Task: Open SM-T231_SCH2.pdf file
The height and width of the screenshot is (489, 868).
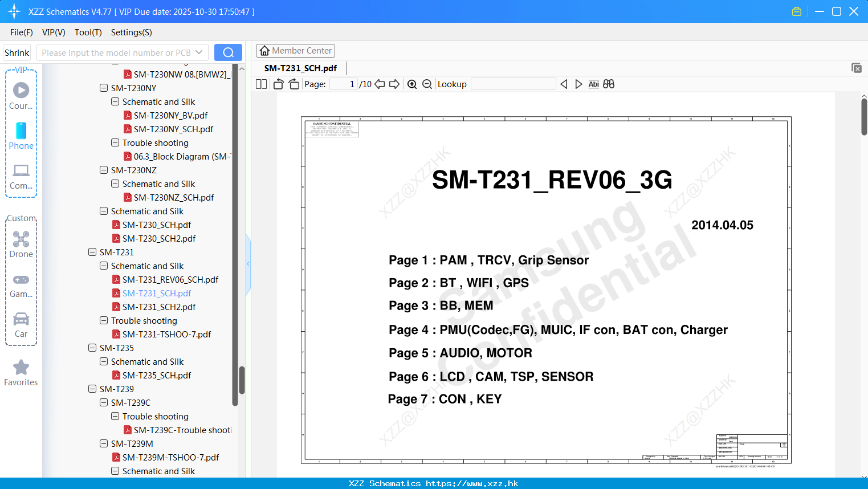Action: pyautogui.click(x=159, y=307)
